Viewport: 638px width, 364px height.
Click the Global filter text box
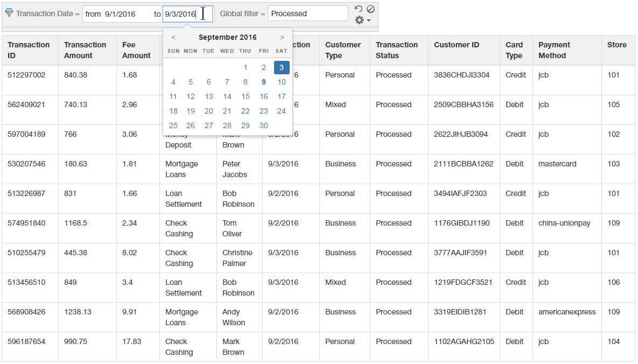click(x=307, y=14)
